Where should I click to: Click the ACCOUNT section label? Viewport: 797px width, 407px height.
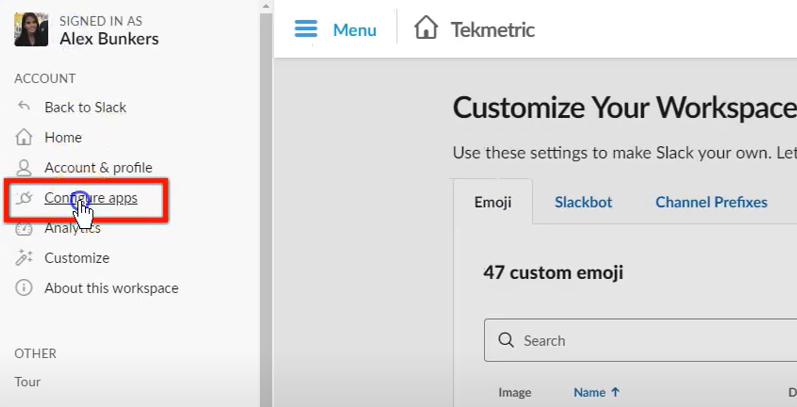45,78
